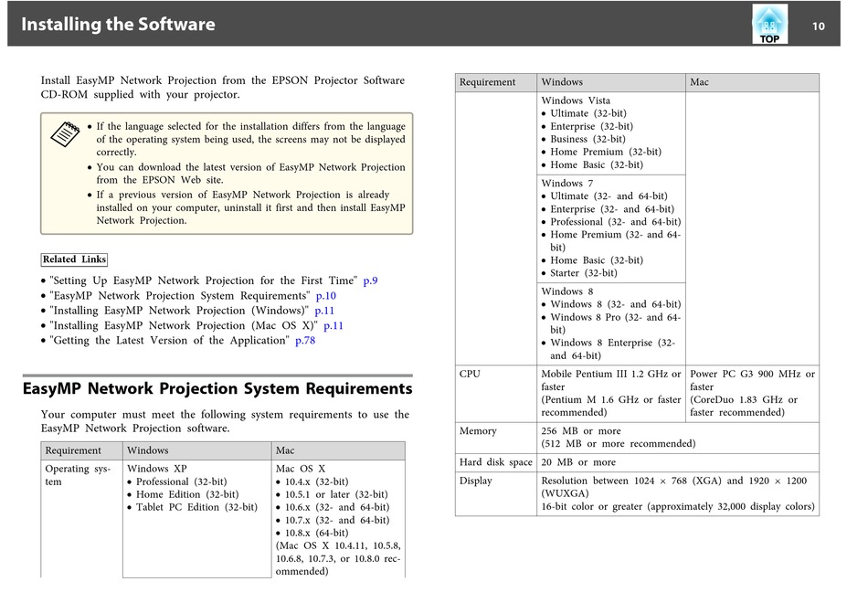Select "Tablet PC Edition (32-bit)" entry
868x603 pixels.
(x=197, y=507)
